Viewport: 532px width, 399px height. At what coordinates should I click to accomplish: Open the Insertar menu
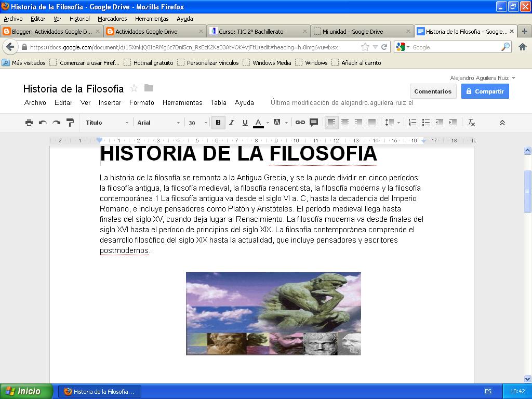[x=110, y=102]
